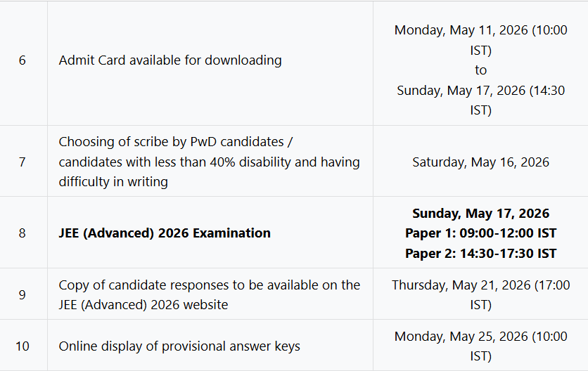Click "Copy of candidate responses" description text
The width and height of the screenshot is (588, 371).
[x=209, y=285]
